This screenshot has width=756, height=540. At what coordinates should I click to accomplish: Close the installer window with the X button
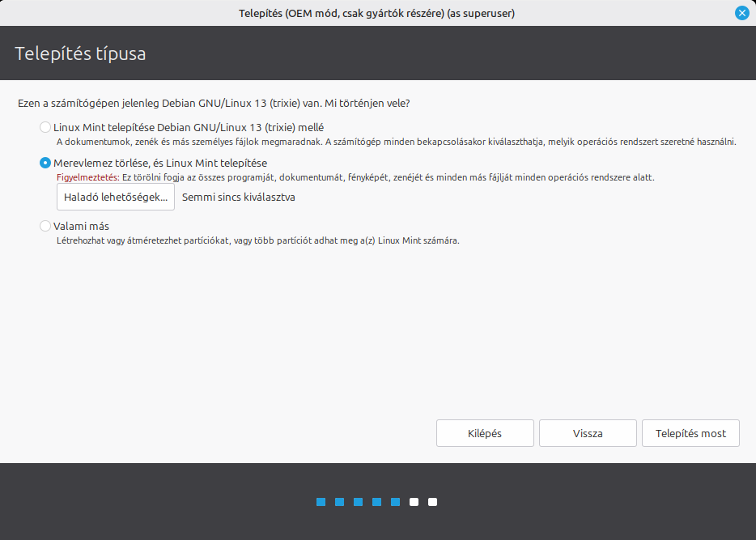pos(741,13)
